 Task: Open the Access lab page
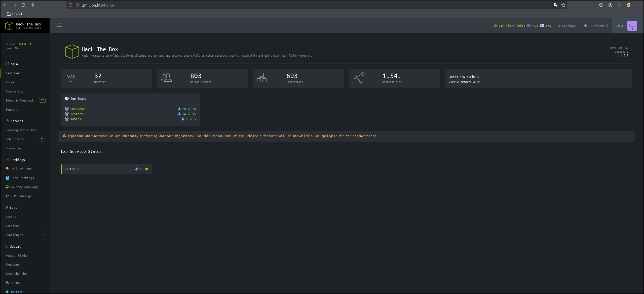coord(11,217)
